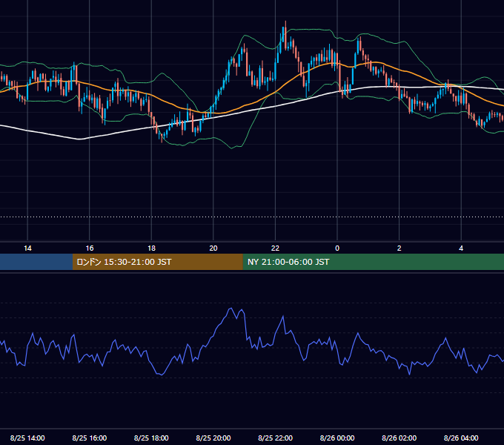Screen dimensions: 504x445
Task: Click the 8/26 00:00 time label
Action: pos(337,438)
